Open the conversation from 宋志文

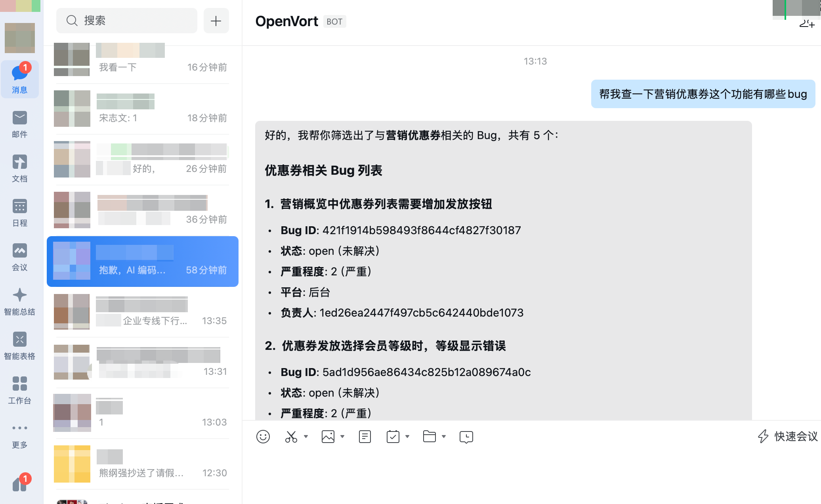tap(141, 109)
